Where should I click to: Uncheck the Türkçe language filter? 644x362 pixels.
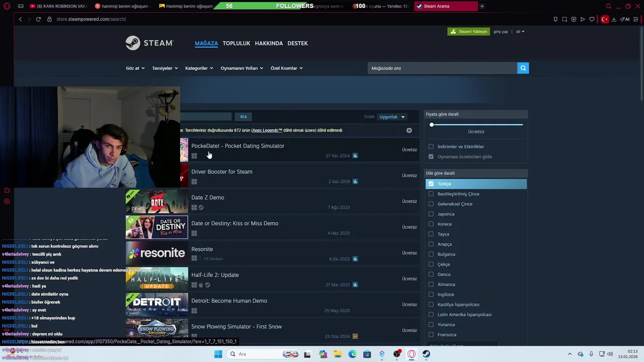(x=431, y=184)
